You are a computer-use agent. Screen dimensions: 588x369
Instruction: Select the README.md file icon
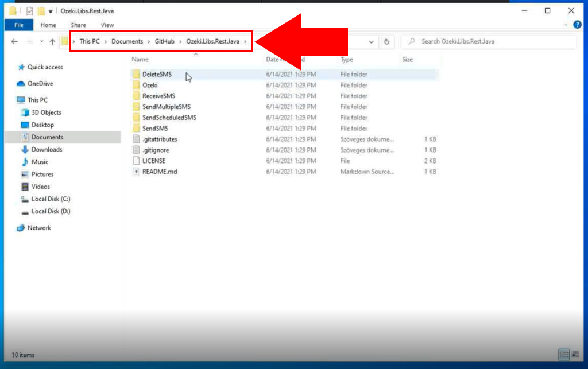tap(136, 172)
